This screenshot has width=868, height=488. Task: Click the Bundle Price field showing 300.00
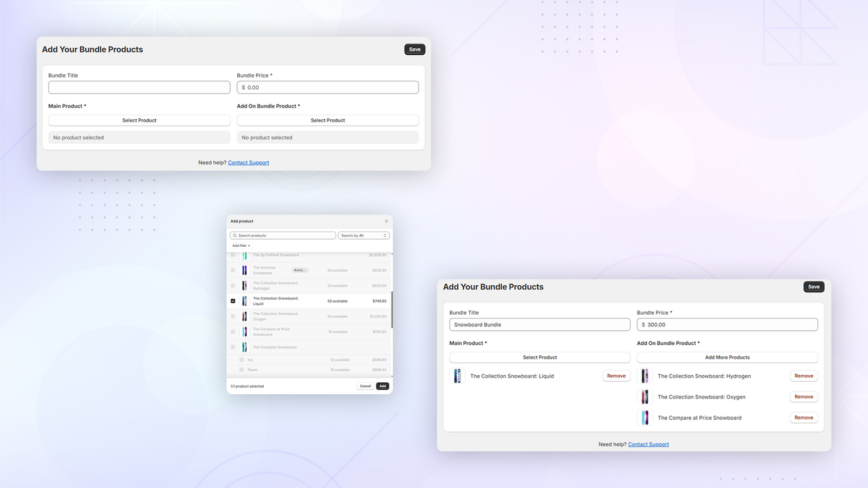point(727,325)
